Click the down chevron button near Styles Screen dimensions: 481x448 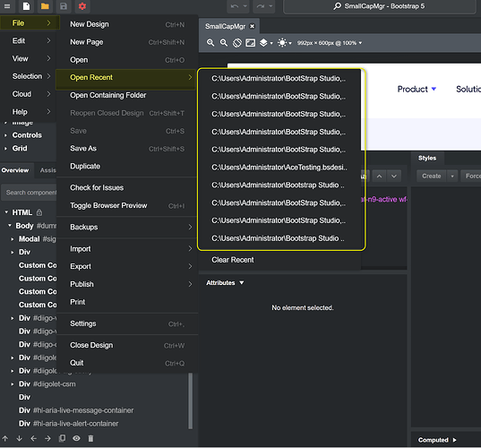pos(394,177)
